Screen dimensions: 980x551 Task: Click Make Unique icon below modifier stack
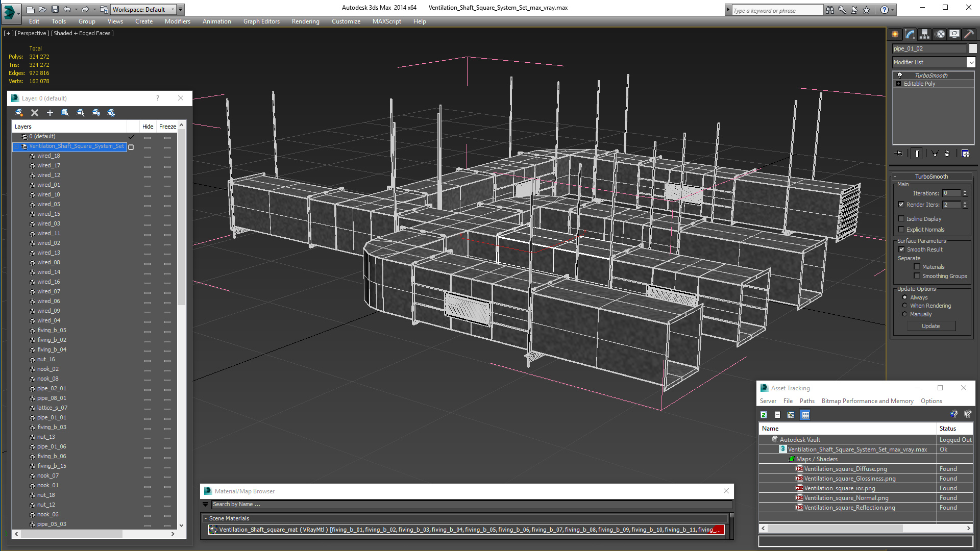(935, 153)
